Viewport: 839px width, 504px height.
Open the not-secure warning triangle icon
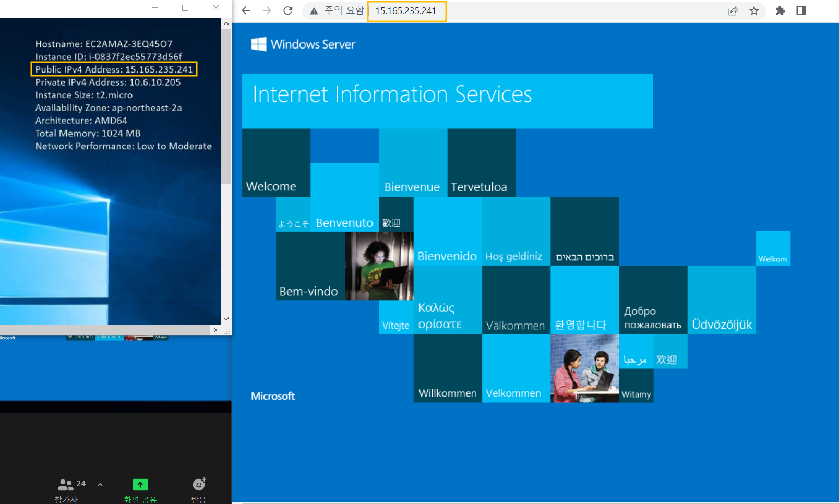[314, 11]
